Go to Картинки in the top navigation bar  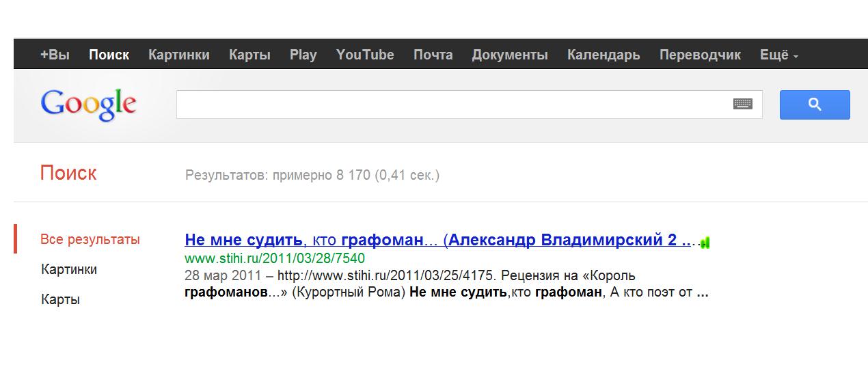tap(178, 55)
